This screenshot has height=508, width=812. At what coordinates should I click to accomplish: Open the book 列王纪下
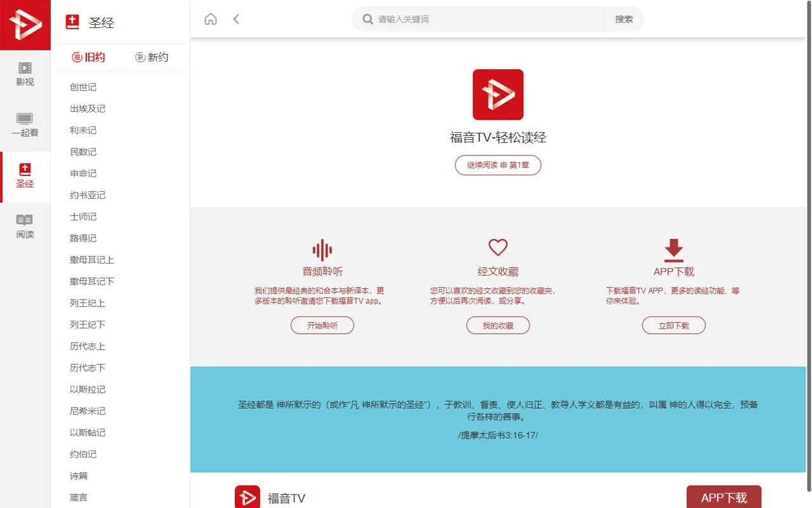[88, 324]
